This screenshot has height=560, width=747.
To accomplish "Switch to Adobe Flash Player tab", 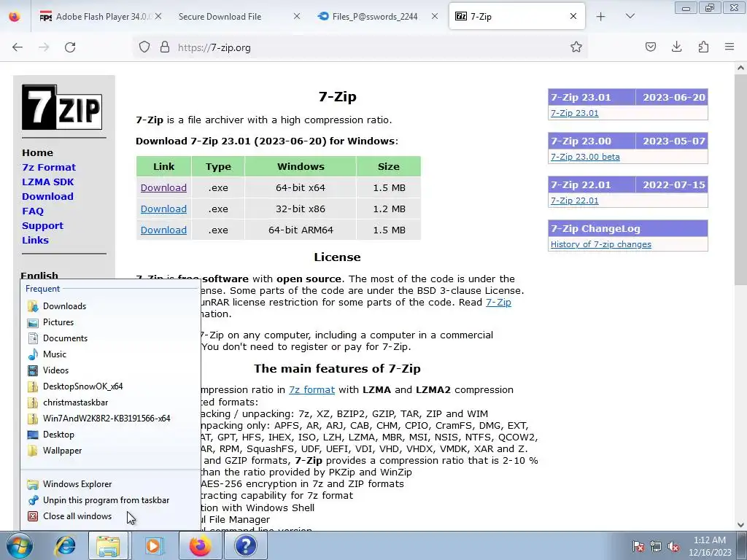I will pyautogui.click(x=99, y=17).
